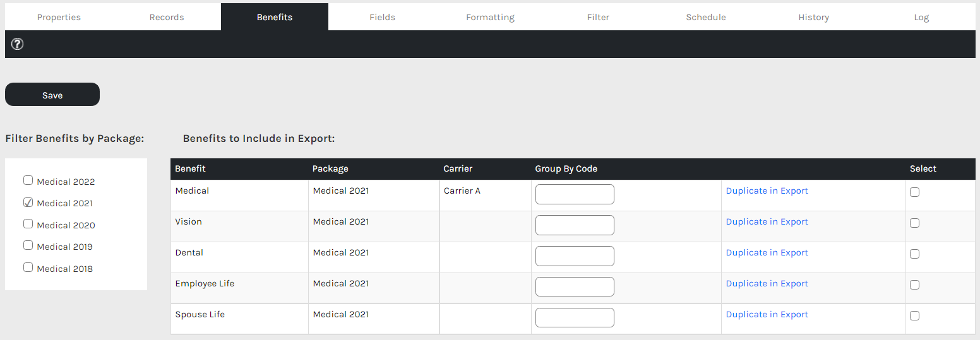The image size is (980, 340).
Task: Go to the Fields tab
Action: (382, 17)
